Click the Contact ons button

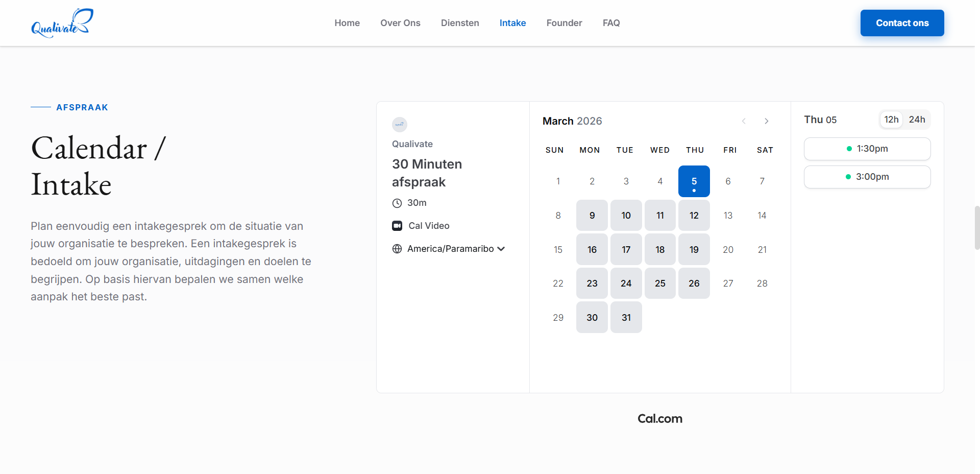pyautogui.click(x=902, y=23)
